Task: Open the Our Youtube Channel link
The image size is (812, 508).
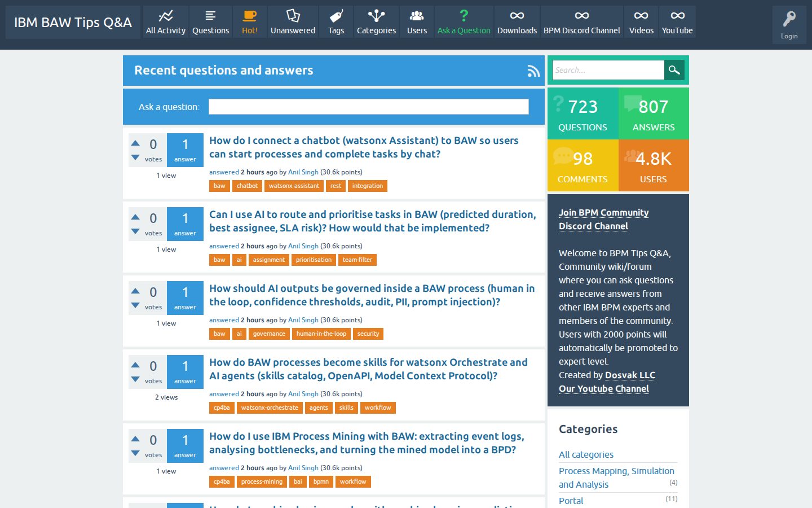Action: pyautogui.click(x=604, y=388)
